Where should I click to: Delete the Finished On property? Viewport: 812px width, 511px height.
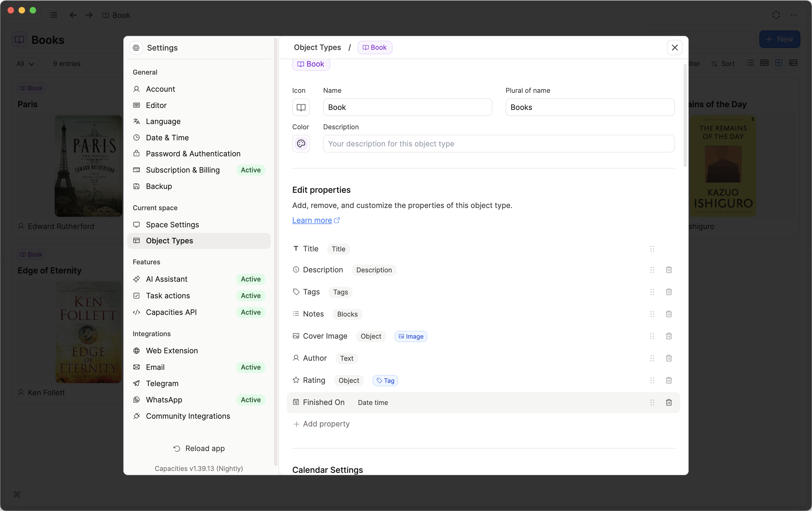point(669,402)
